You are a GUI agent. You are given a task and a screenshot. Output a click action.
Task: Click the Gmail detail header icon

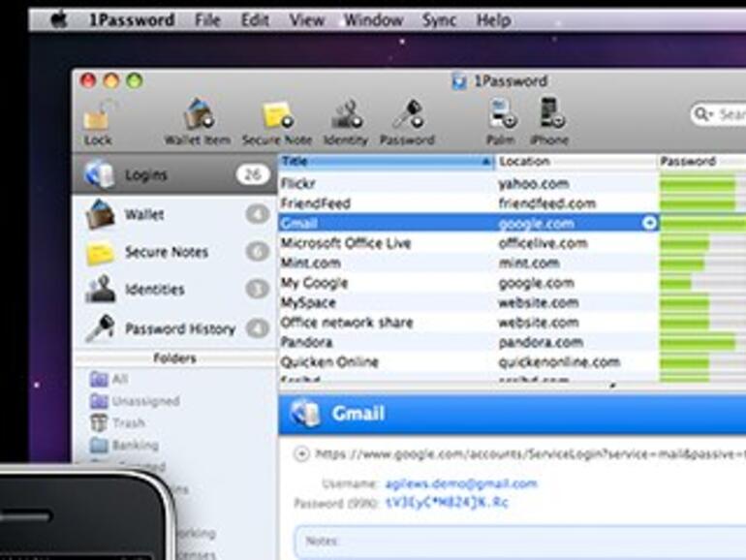pos(305,413)
